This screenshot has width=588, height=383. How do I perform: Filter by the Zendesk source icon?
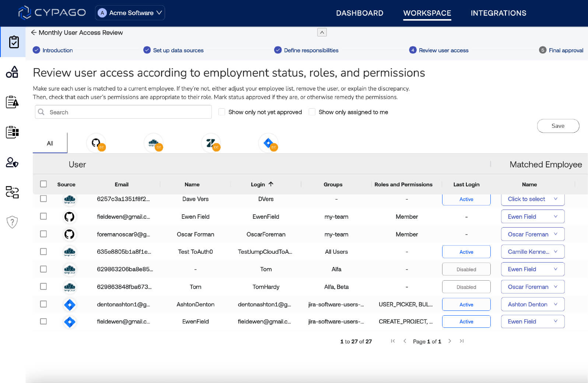click(x=211, y=143)
